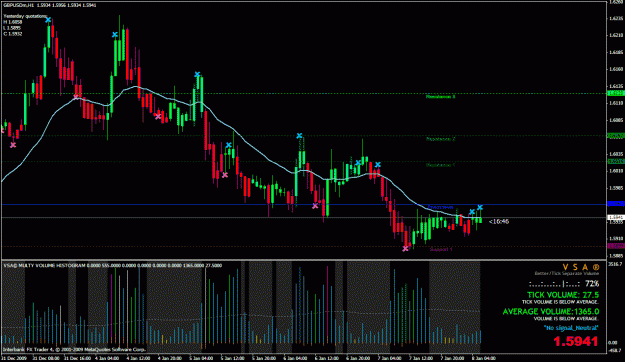The image size is (625, 362).
Task: Click the 8 Jan 04:00 time axis label
Action: pos(483,358)
